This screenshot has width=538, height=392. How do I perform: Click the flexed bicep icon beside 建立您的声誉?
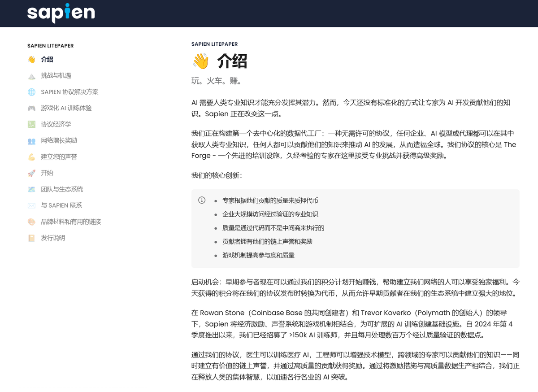pos(31,157)
